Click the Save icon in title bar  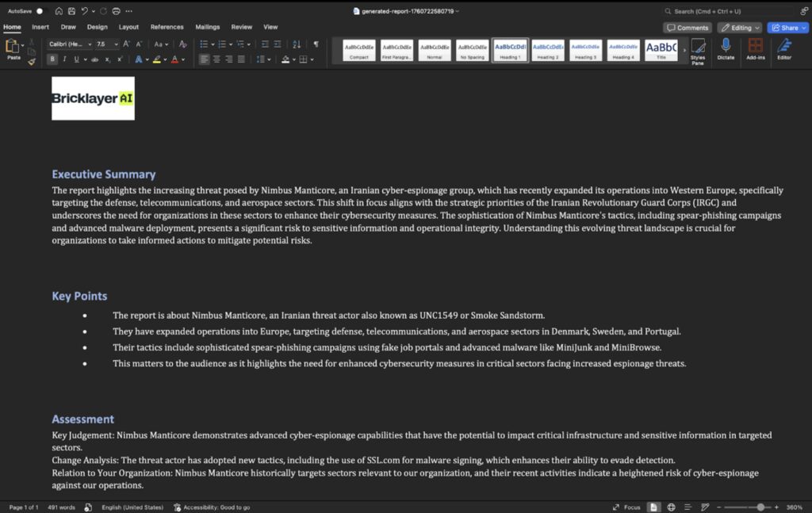point(71,11)
